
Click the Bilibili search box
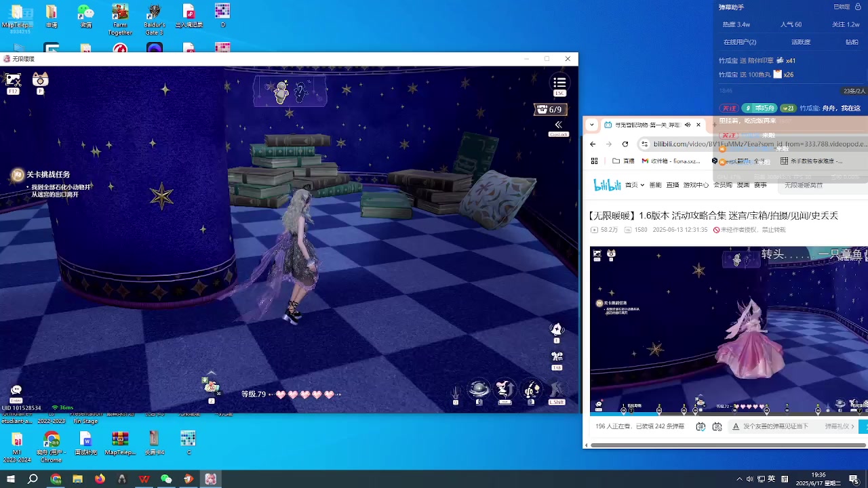tap(823, 185)
